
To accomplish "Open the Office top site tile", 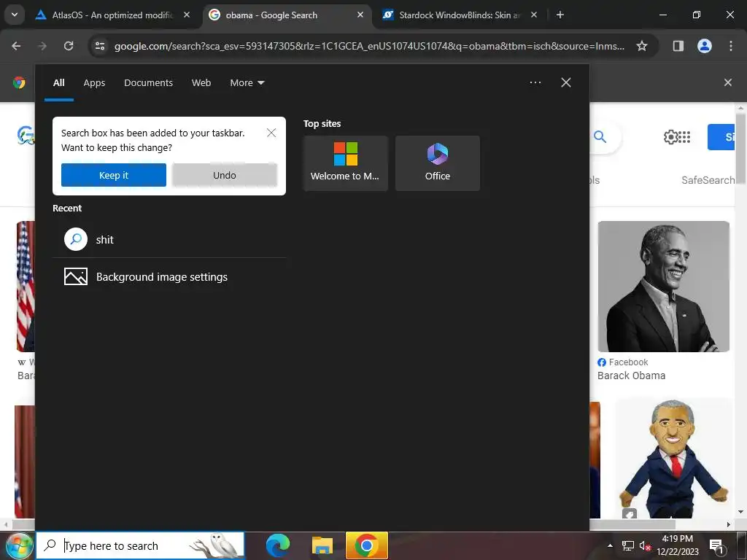I will (x=438, y=163).
